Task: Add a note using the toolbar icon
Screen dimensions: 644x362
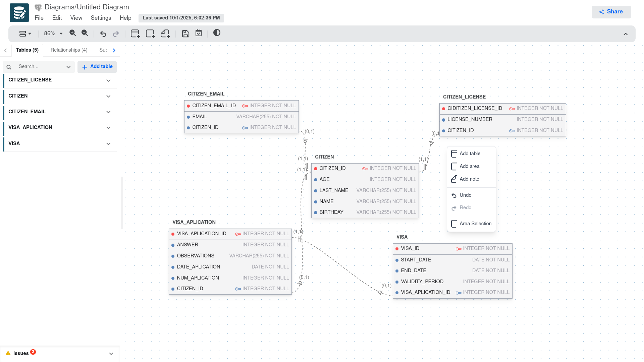Action: (x=165, y=34)
